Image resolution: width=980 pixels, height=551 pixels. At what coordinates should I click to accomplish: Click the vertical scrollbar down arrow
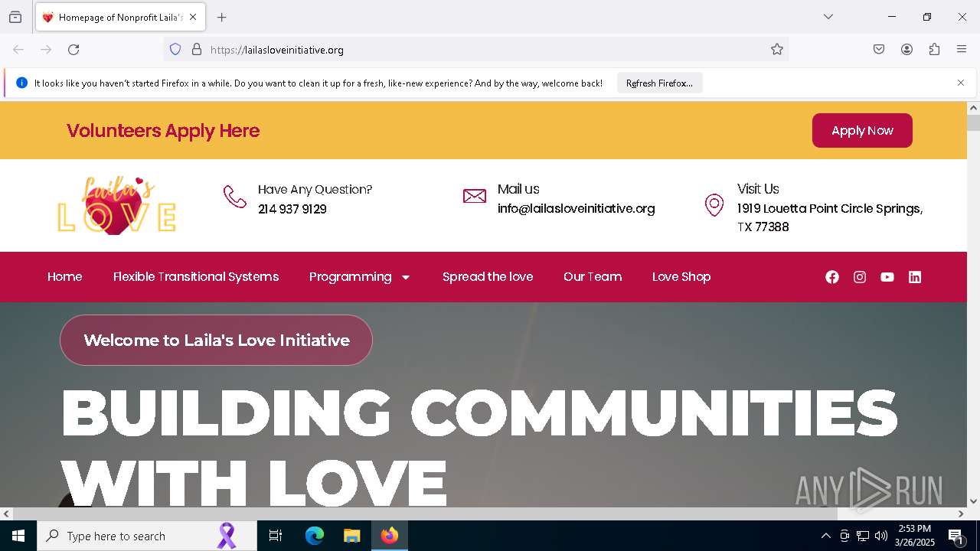click(x=973, y=501)
